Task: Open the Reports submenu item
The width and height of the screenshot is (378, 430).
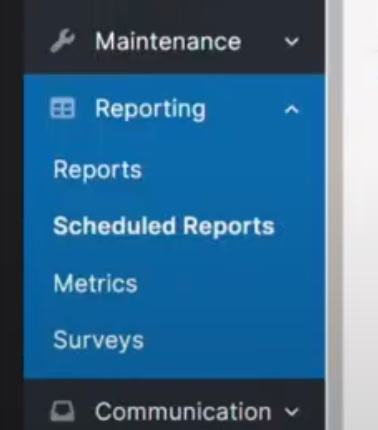Action: (x=98, y=170)
